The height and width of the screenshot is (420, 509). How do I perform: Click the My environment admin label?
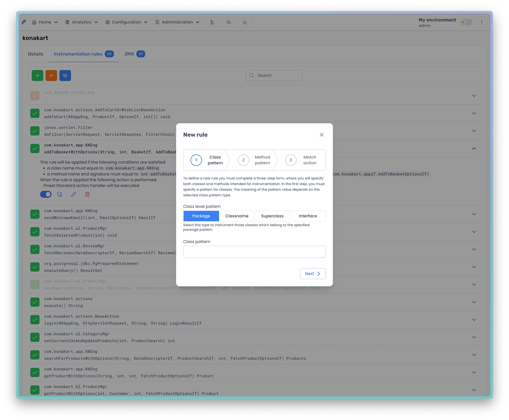pos(437,23)
